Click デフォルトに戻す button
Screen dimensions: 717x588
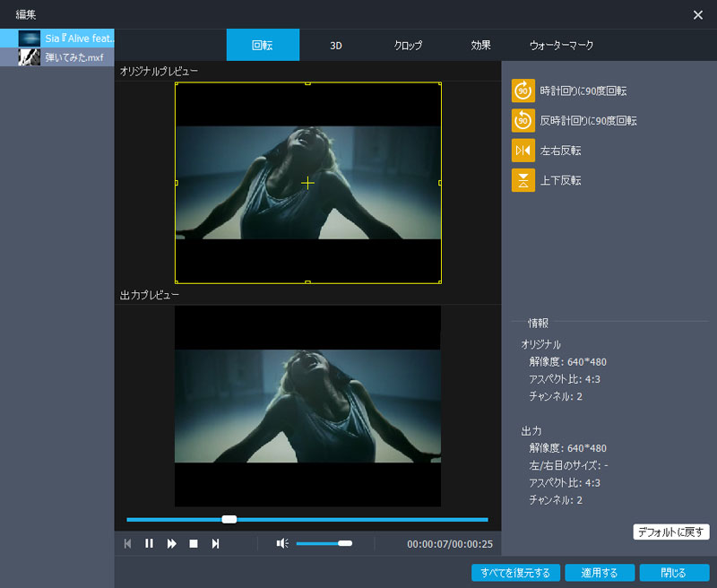670,532
